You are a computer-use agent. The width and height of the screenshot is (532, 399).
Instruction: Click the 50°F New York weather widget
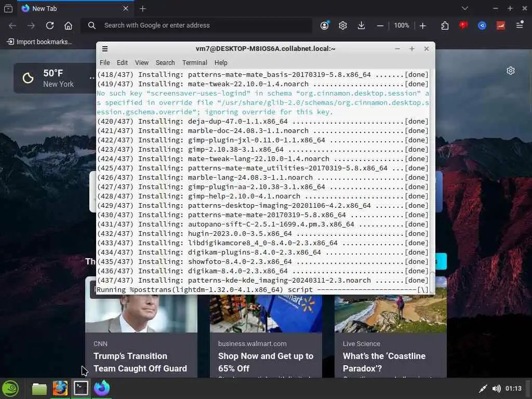(x=54, y=78)
